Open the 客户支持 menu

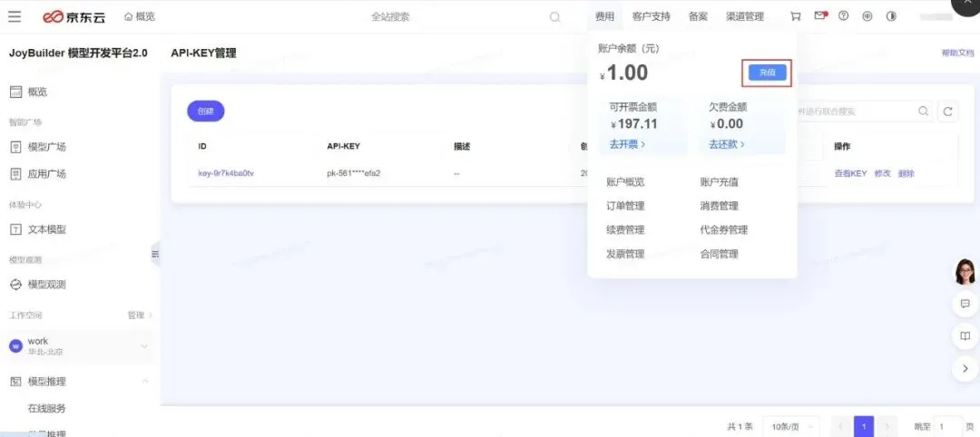coord(652,17)
